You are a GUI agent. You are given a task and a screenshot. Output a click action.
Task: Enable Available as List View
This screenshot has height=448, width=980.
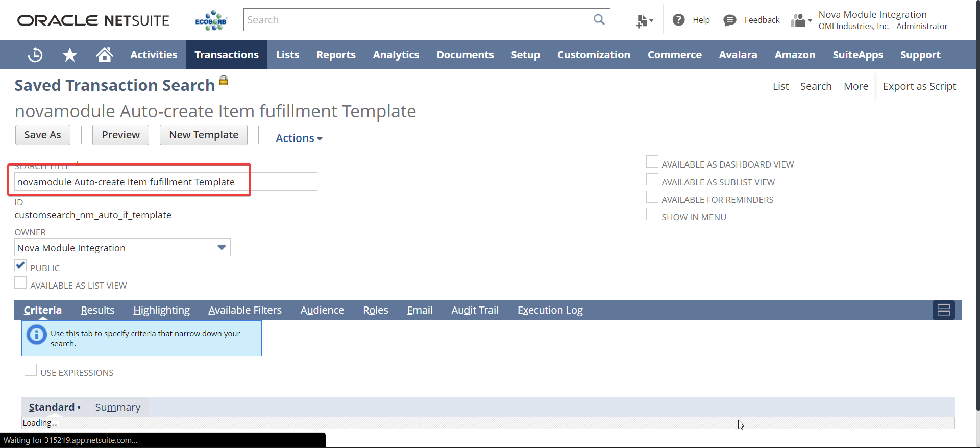pos(20,283)
